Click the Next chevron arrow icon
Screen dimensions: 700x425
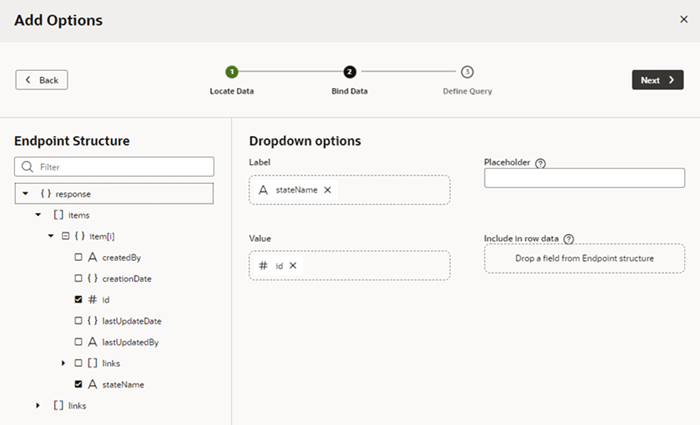click(671, 79)
